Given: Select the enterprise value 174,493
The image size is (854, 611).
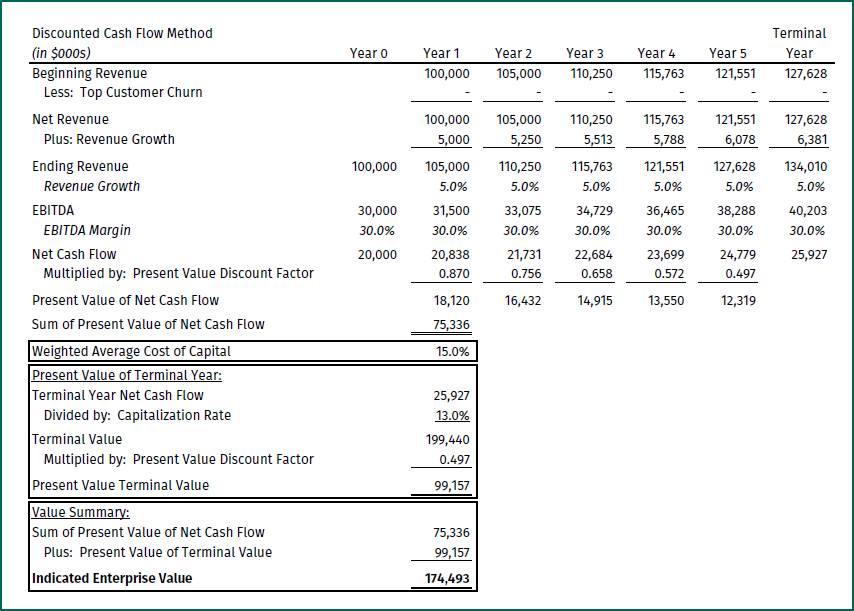Looking at the screenshot, I should tap(447, 579).
